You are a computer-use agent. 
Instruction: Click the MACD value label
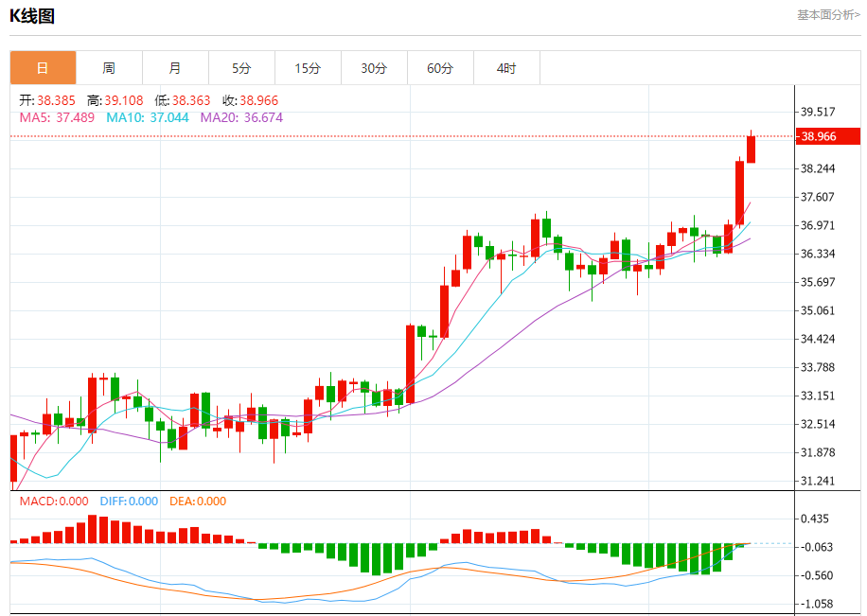pyautogui.click(x=55, y=502)
